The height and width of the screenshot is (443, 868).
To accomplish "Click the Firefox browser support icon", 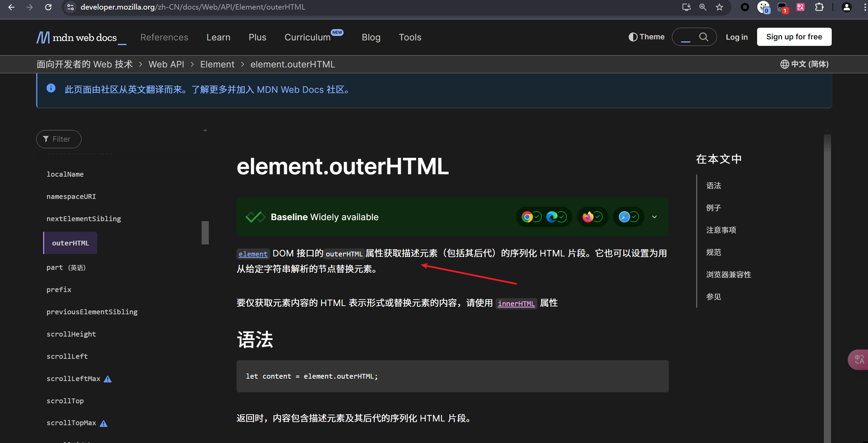I will 588,217.
